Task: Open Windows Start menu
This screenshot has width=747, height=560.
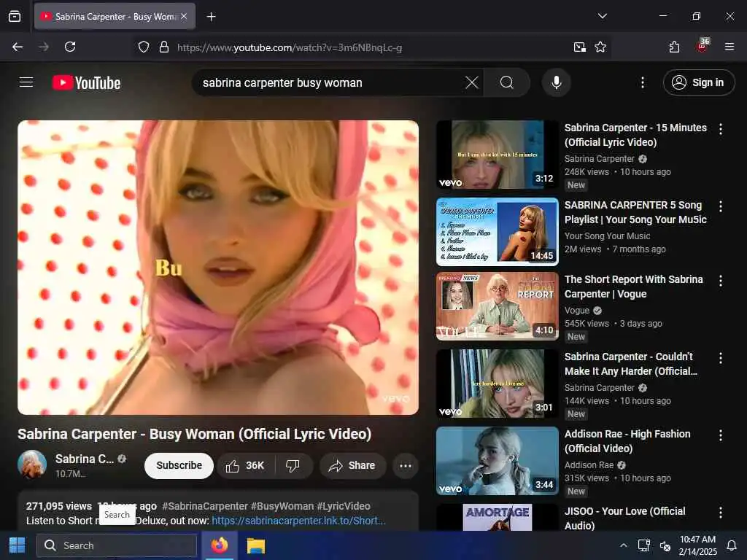Action: [18, 545]
